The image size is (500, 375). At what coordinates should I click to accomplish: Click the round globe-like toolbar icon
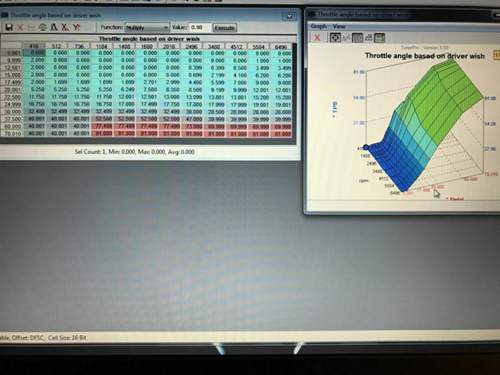pyautogui.click(x=43, y=27)
